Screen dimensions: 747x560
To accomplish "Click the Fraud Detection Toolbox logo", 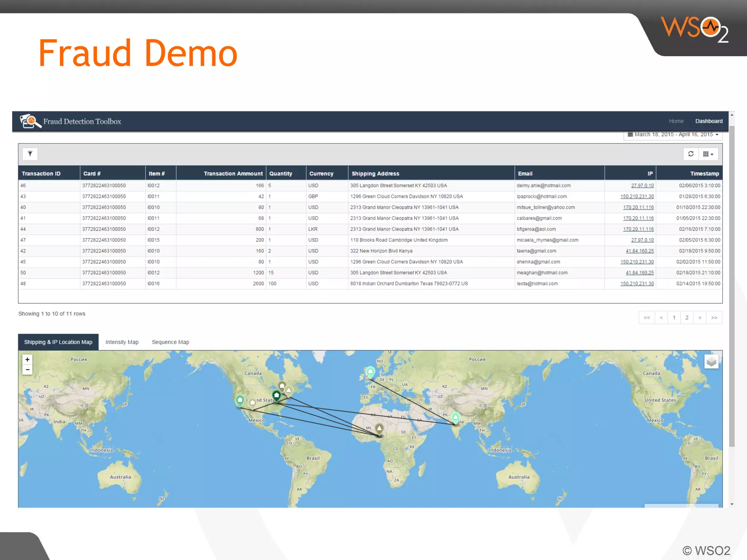I will [x=70, y=121].
